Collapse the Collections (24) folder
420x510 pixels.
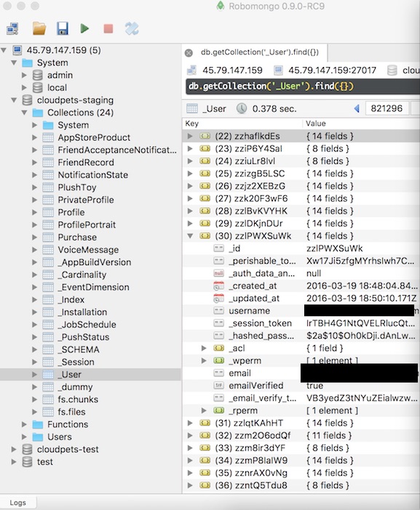pos(24,112)
